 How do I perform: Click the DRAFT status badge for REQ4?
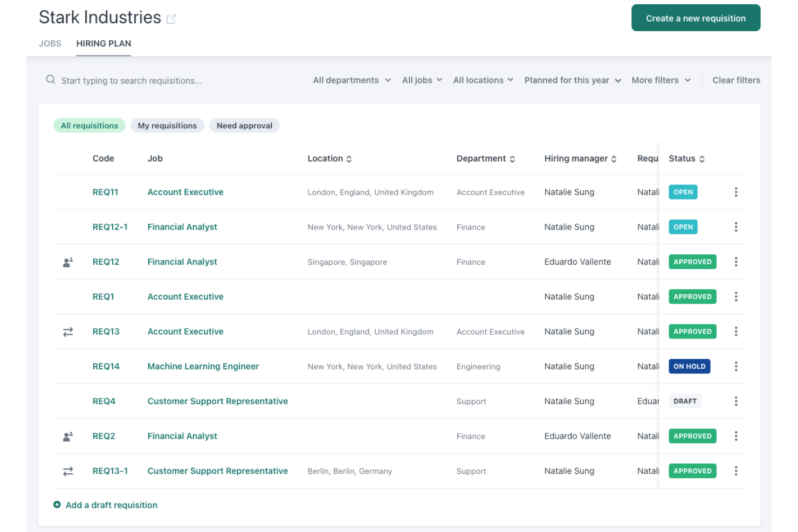click(x=685, y=401)
